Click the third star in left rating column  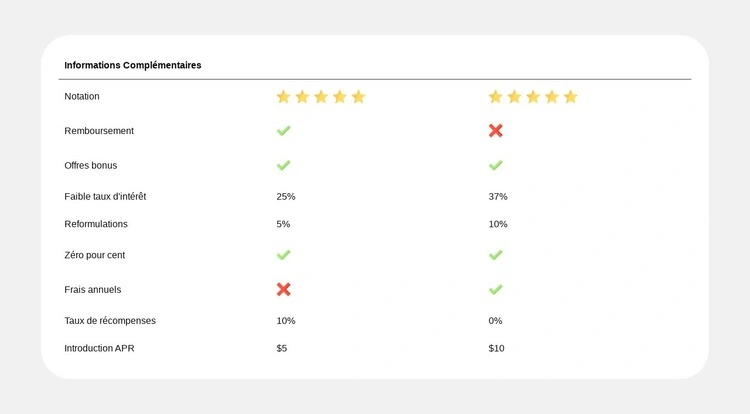point(321,97)
